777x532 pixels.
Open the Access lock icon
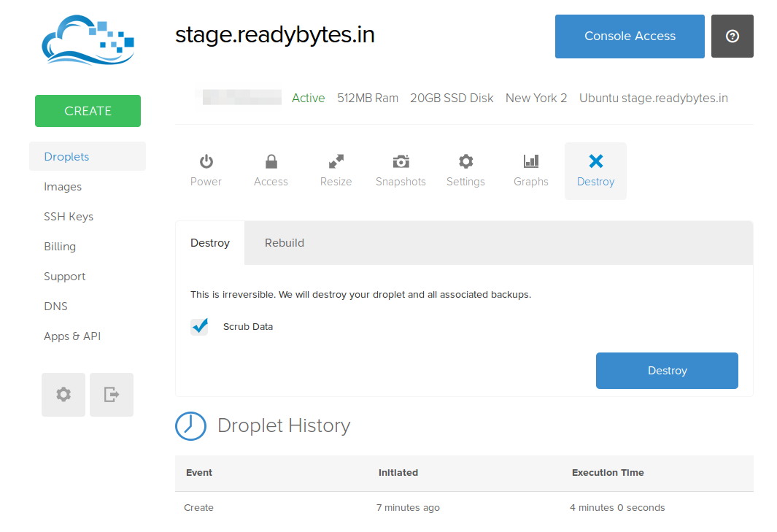271,162
